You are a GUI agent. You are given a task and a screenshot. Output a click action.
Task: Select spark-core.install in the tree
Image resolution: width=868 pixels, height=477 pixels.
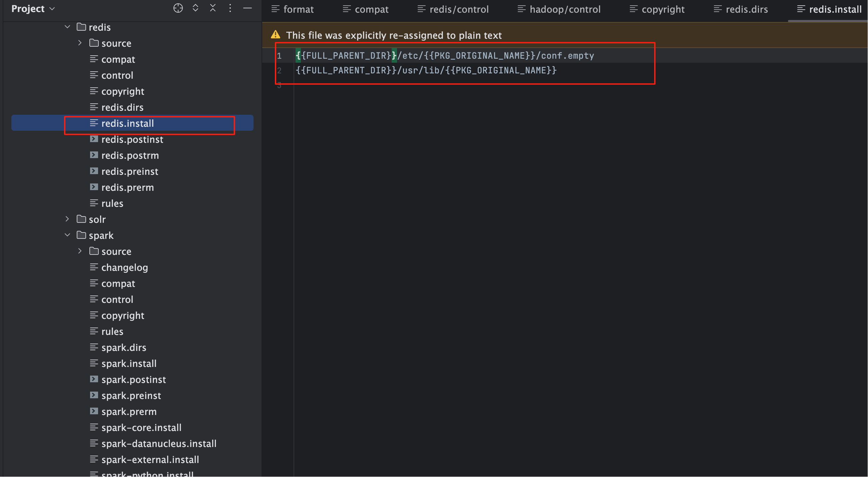click(x=141, y=428)
